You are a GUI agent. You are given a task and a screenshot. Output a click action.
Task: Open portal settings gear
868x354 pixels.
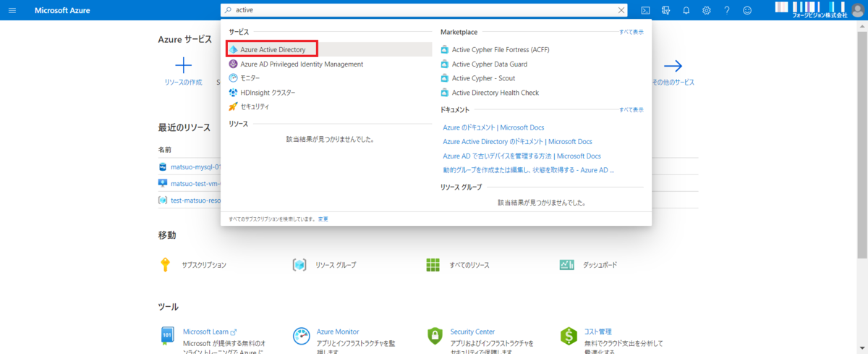point(706,10)
